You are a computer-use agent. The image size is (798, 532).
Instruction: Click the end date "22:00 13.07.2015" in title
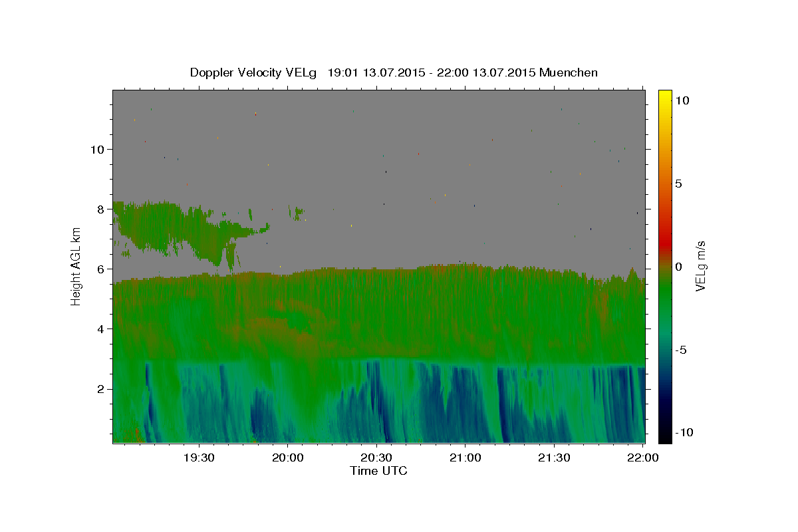click(485, 72)
